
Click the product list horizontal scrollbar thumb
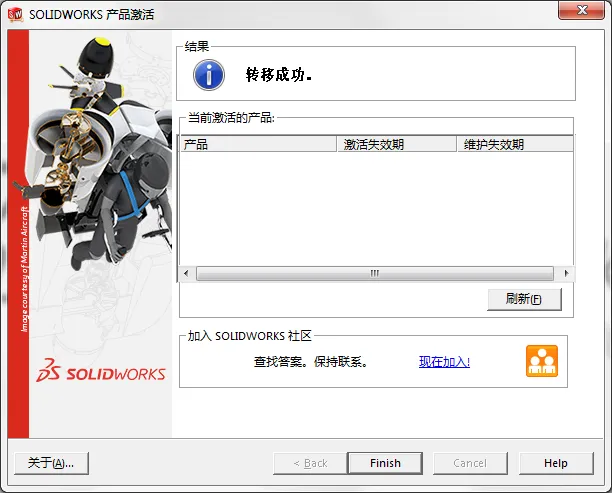point(375,273)
